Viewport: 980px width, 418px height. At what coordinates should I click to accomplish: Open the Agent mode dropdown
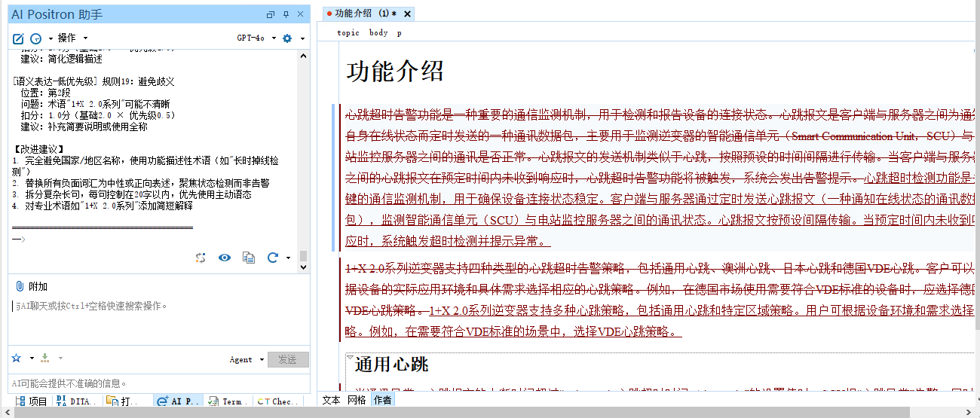[247, 360]
